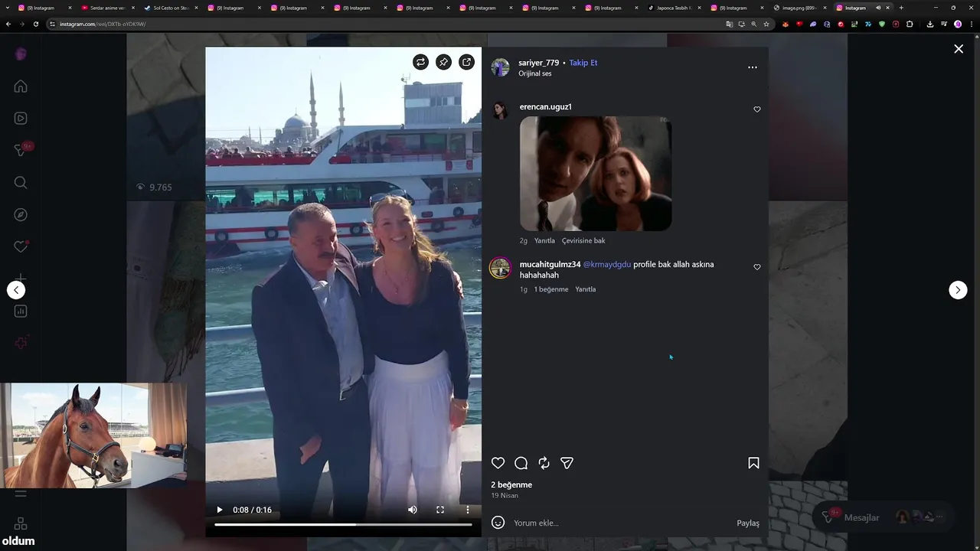Image resolution: width=980 pixels, height=551 pixels.
Task: Open post options three-dot menu
Action: [753, 67]
